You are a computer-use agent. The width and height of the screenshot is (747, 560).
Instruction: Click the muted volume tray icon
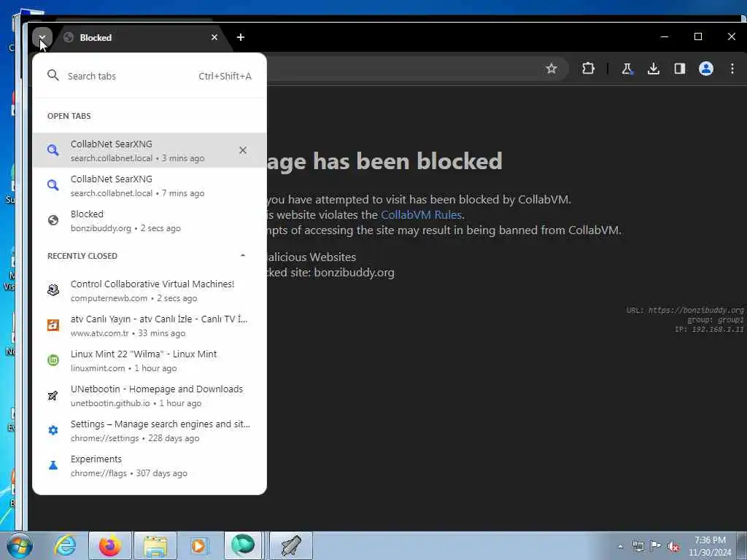[673, 547]
